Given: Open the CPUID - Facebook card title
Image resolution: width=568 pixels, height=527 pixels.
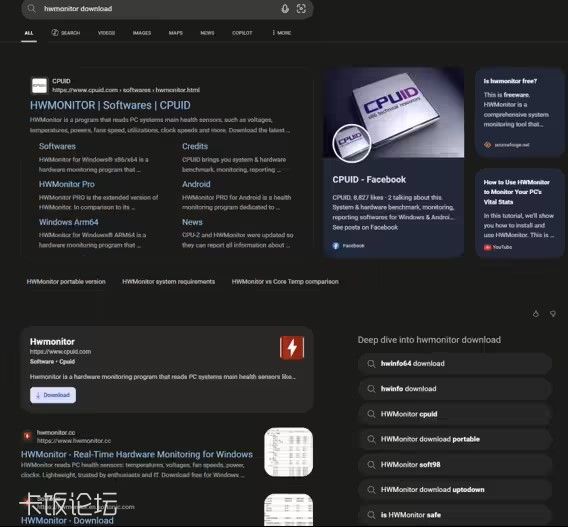Looking at the screenshot, I should (369, 180).
